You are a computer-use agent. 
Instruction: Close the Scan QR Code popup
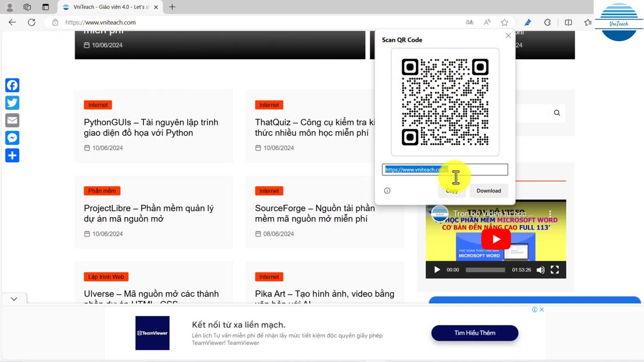tap(508, 36)
